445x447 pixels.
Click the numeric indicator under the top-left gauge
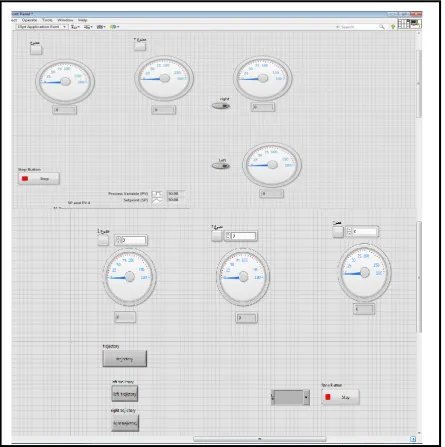click(65, 110)
